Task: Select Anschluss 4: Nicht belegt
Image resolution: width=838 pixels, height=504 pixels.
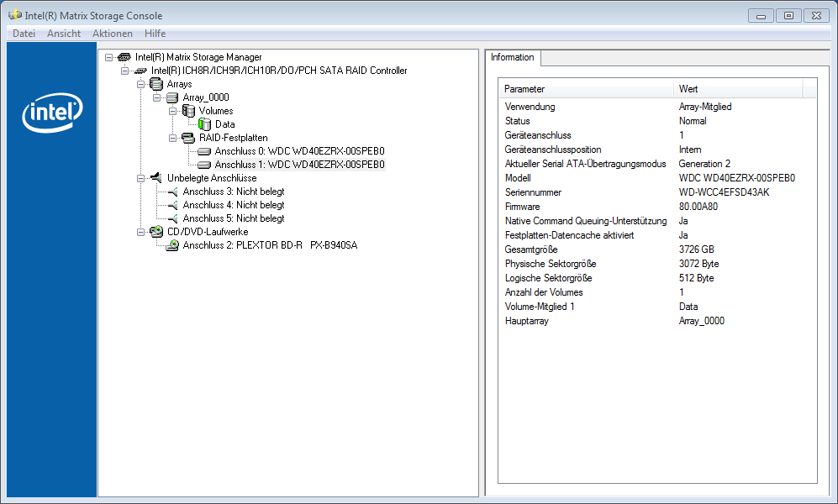Action: (x=234, y=204)
